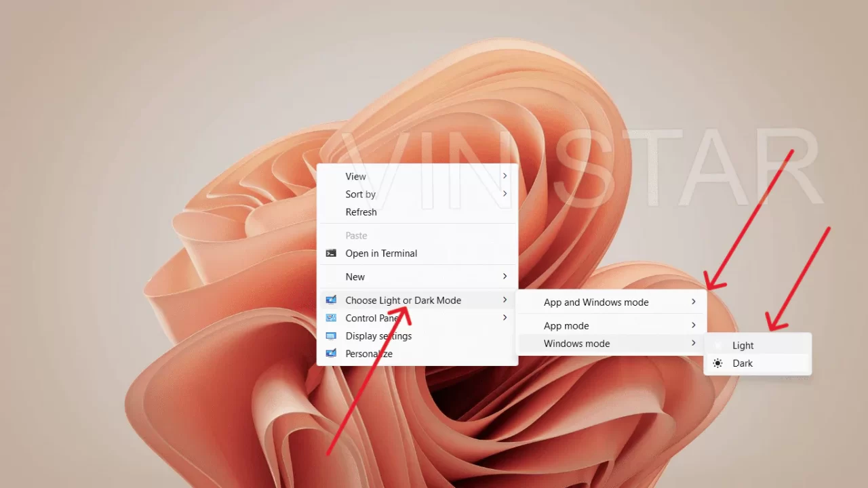868x488 pixels.
Task: Open the Sort by menu entry
Action: point(417,194)
